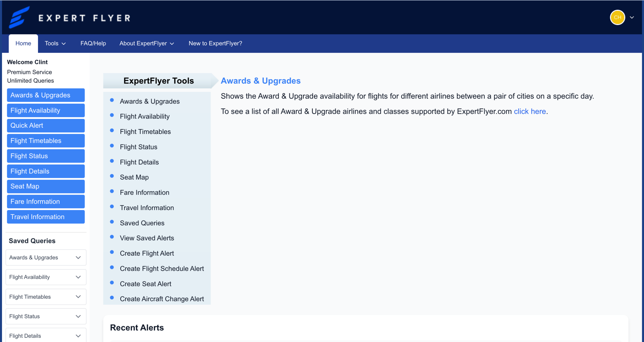Open the Tools dropdown menu

(55, 43)
